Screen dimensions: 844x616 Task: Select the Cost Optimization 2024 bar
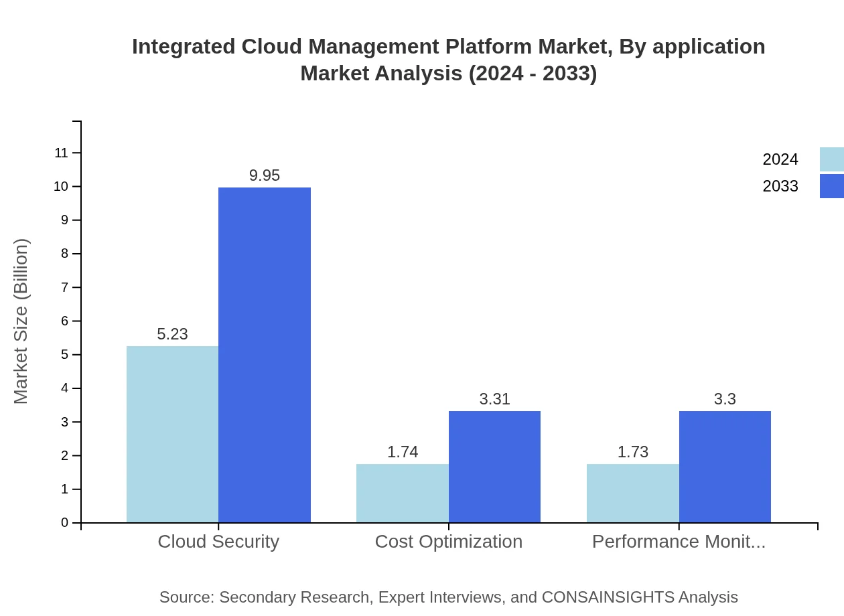(x=402, y=492)
